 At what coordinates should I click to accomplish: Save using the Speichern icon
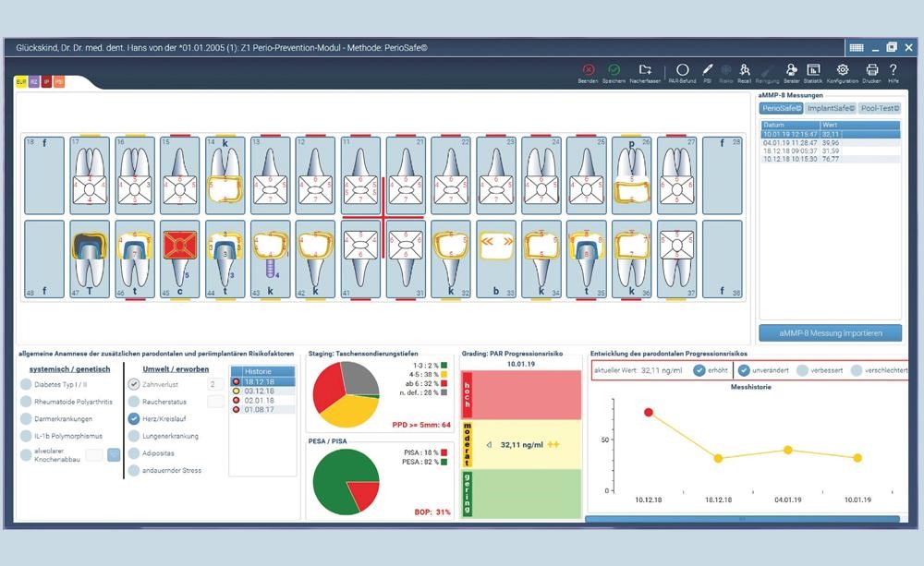(614, 70)
